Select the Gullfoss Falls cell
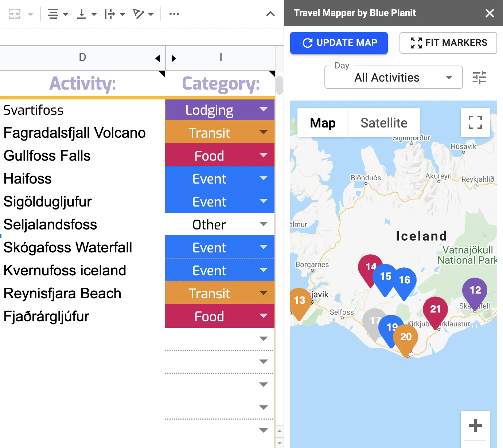This screenshot has height=448, width=503. pos(82,156)
